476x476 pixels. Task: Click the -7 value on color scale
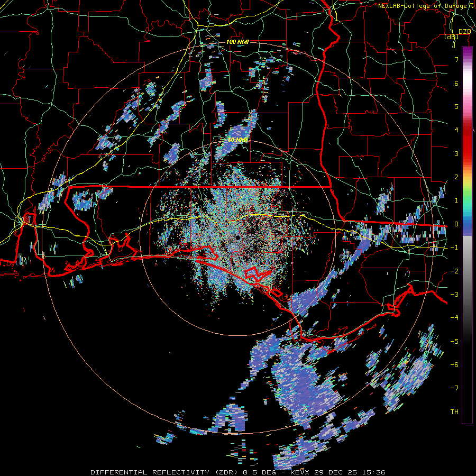[x=454, y=388]
